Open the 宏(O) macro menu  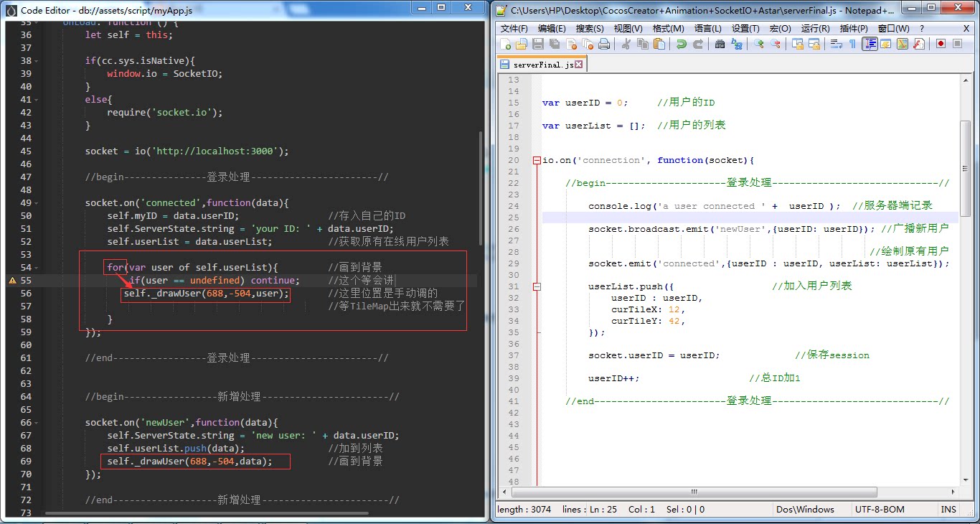(x=780, y=28)
